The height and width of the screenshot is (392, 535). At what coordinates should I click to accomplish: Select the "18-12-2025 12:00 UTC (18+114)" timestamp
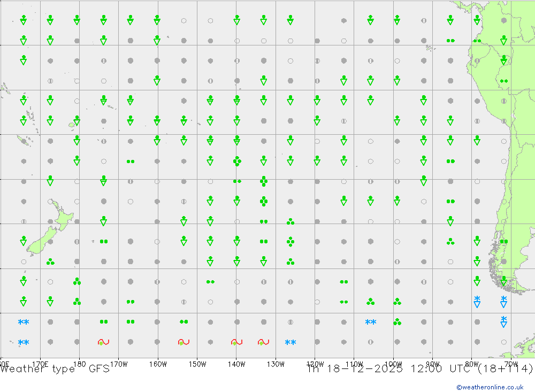(430, 369)
